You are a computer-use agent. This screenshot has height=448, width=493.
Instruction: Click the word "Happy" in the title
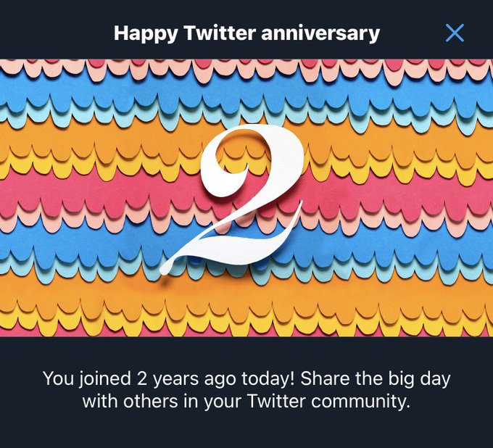146,34
